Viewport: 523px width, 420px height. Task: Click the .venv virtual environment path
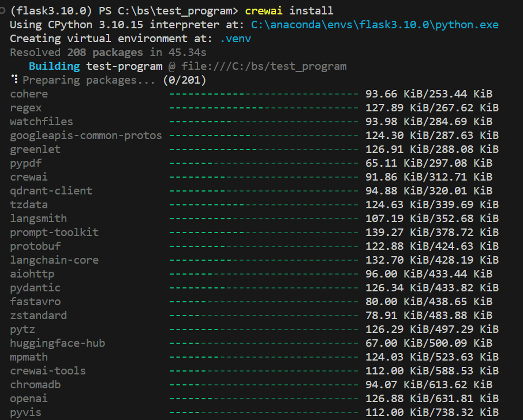coord(236,39)
